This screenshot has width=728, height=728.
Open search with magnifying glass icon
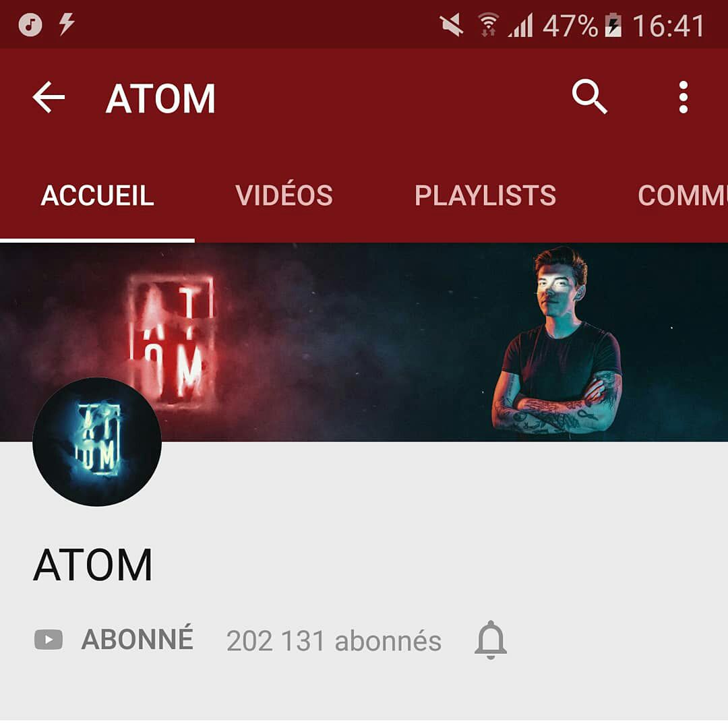[590, 96]
